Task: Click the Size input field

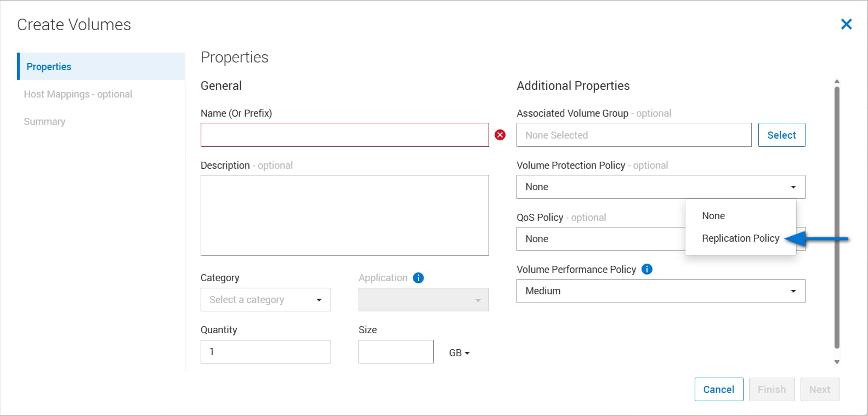Action: coord(396,352)
